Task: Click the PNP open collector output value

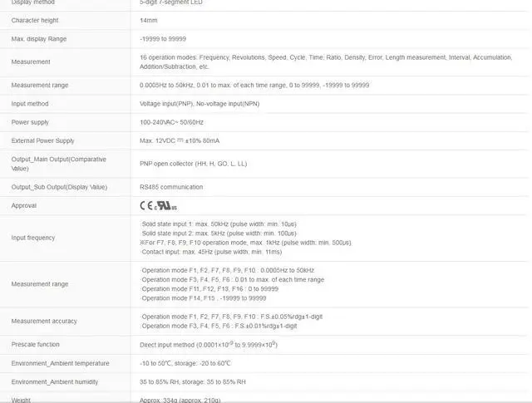Action: 194,164
